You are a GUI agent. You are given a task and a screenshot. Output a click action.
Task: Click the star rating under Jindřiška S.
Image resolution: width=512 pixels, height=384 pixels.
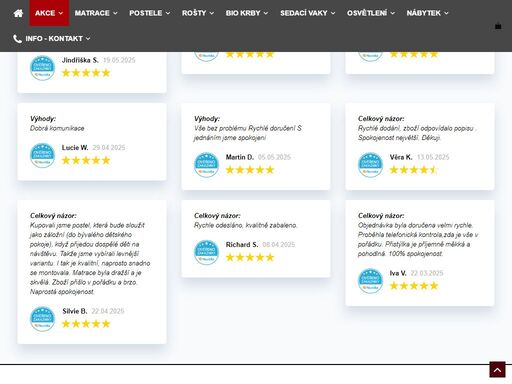pos(86,73)
